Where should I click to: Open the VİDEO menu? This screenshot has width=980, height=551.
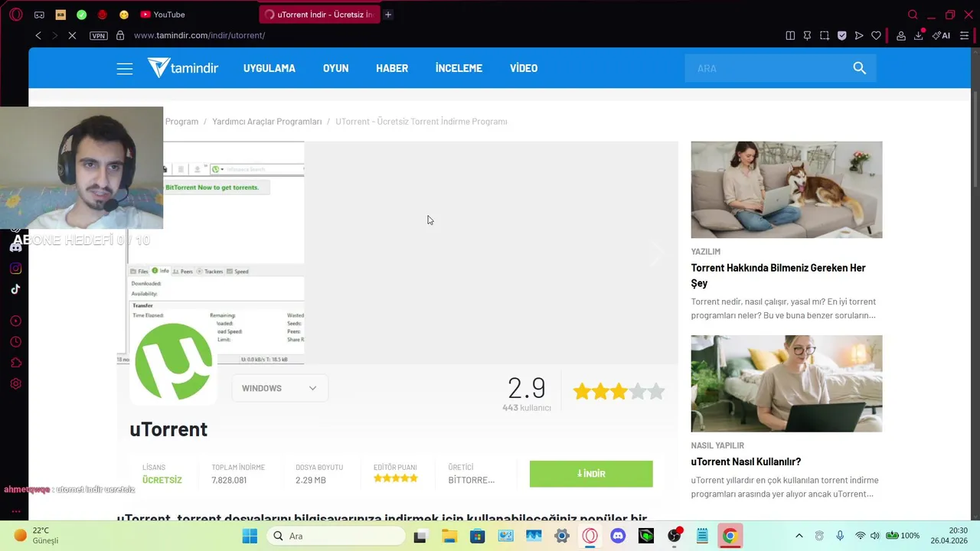coord(524,68)
